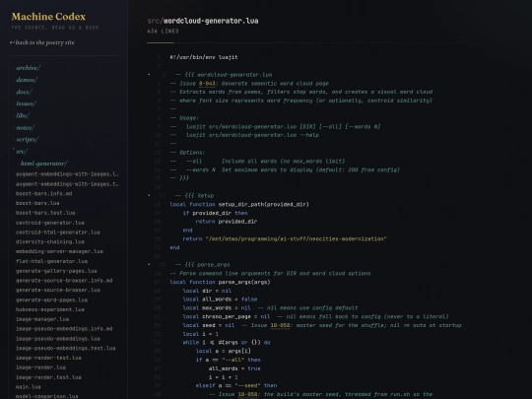Open generate-source-browser.lua file
532x399 pixels.
58,290
